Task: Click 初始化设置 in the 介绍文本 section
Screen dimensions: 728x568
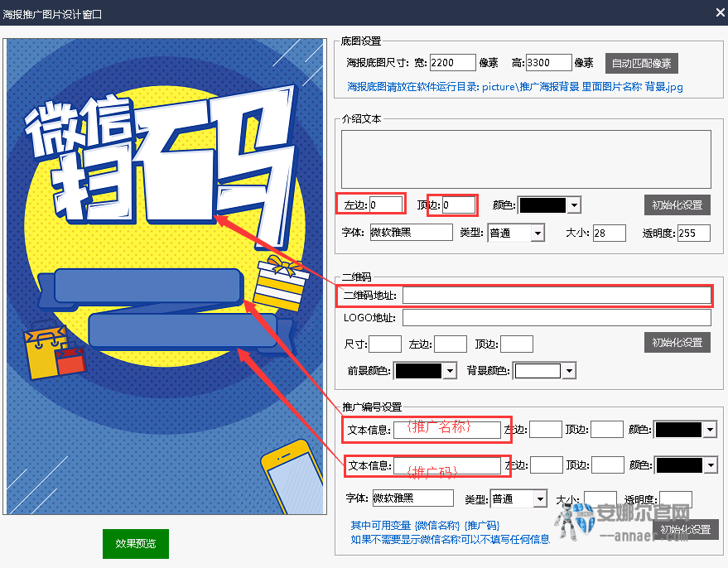Action: pyautogui.click(x=677, y=205)
